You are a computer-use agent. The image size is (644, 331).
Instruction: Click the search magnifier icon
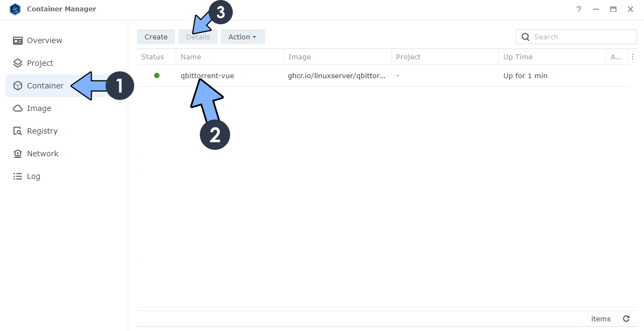point(525,37)
